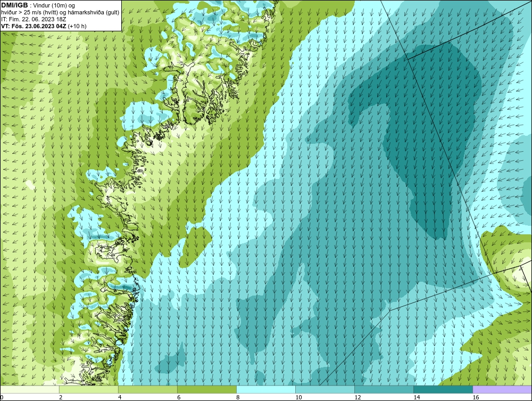
Task: Click the legend label '14'
Action: click(x=417, y=397)
